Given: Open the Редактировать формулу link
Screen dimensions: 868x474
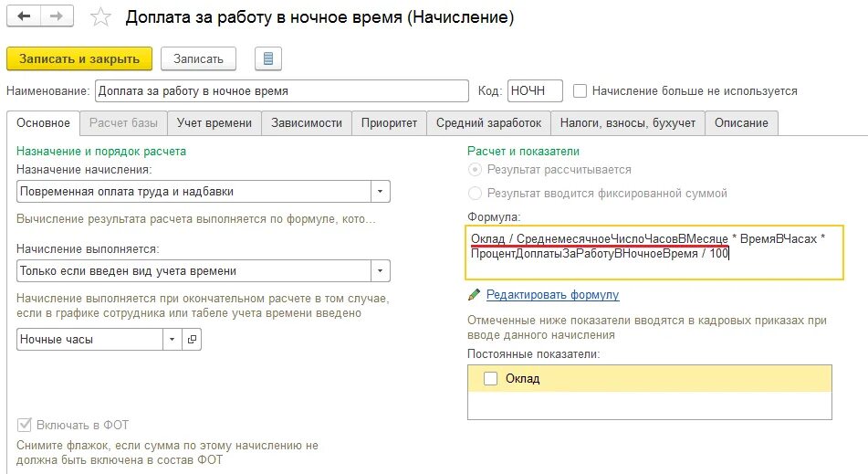Looking at the screenshot, I should point(552,295).
